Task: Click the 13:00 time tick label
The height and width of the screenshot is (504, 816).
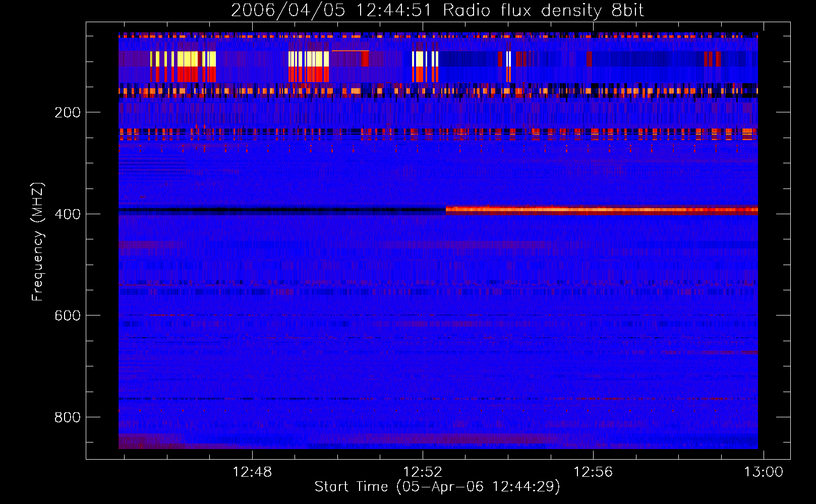Action: 764,472
